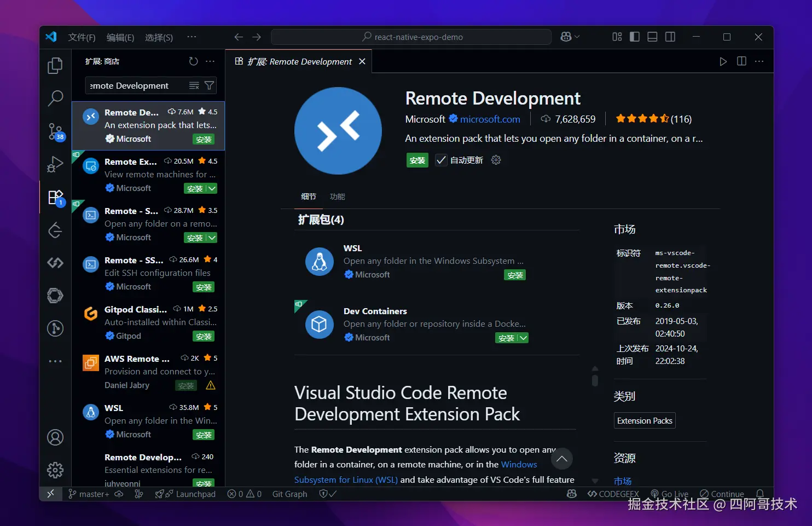Screen dimensions: 812x526
Task: Open the Accounts icon in activity bar
Action: click(55, 437)
